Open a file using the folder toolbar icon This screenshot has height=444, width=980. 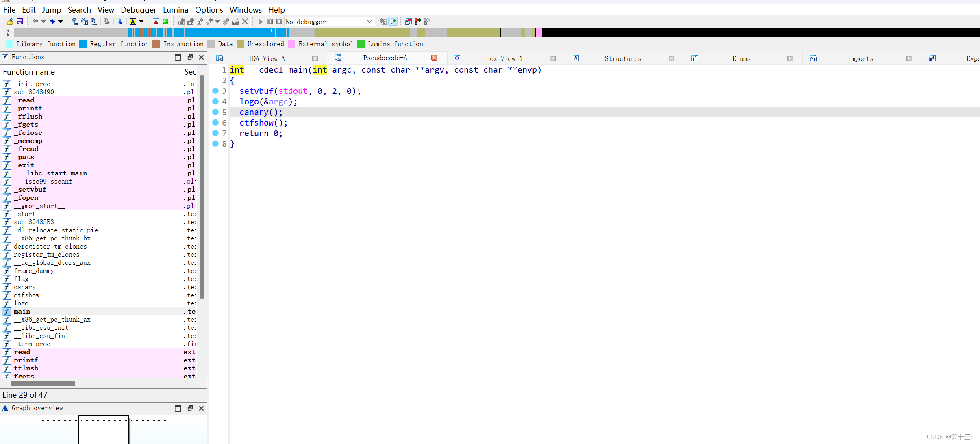pyautogui.click(x=10, y=22)
